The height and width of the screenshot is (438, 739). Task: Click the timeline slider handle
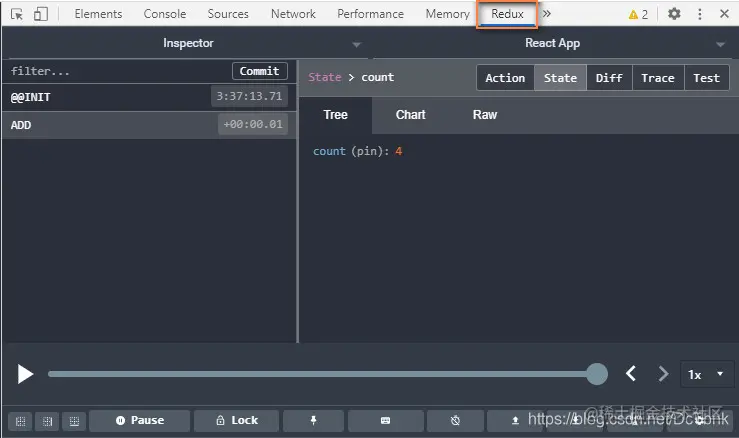tap(597, 374)
